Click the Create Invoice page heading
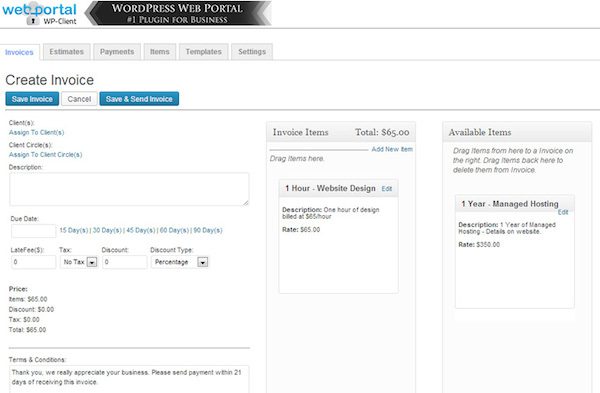 coord(49,80)
